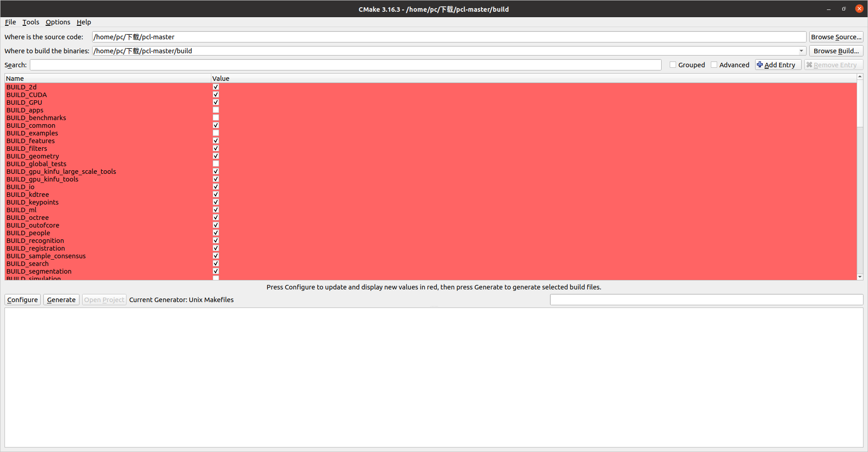Close the CMake window
Viewport: 868px width, 452px height.
point(859,9)
